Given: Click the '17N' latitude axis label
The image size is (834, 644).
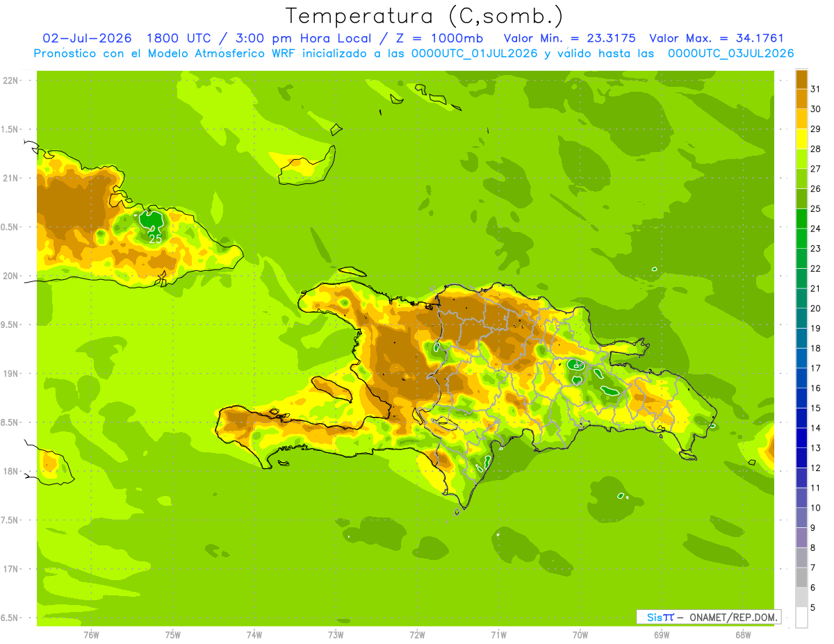Looking at the screenshot, I should pyautogui.click(x=11, y=570).
